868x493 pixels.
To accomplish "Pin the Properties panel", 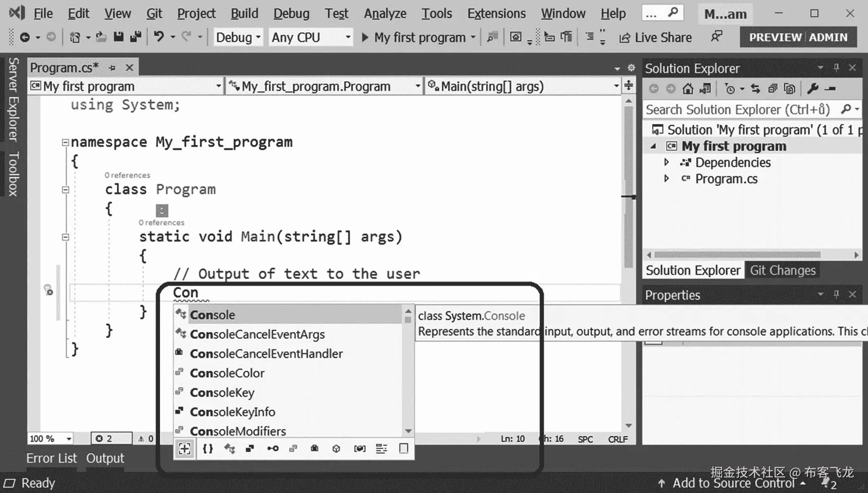I will (x=836, y=294).
